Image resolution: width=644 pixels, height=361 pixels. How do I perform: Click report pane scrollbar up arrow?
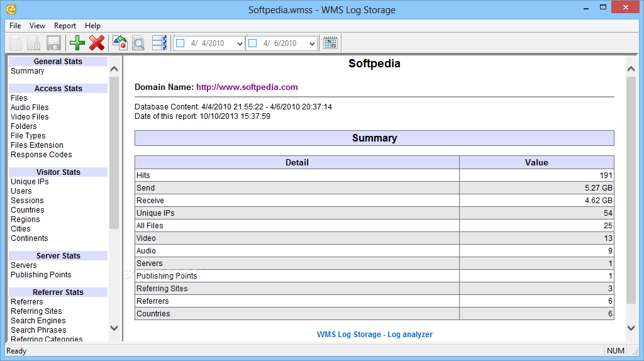click(631, 69)
